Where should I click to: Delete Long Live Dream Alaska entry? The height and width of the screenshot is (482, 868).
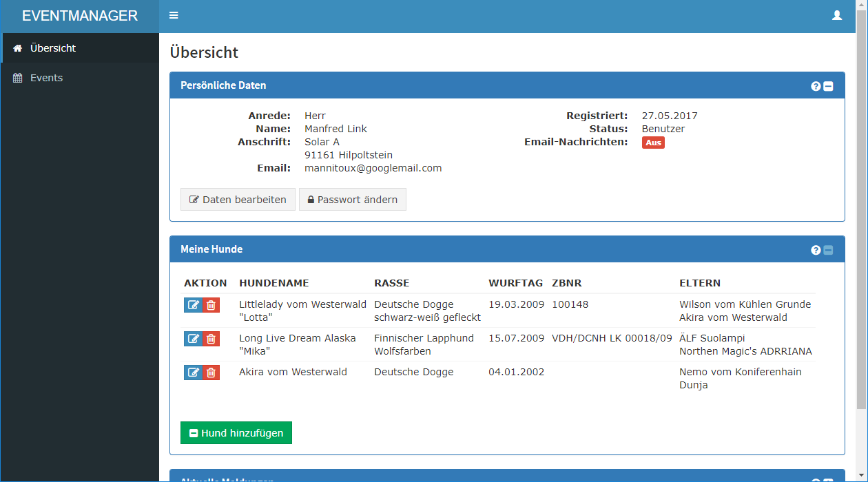pos(211,339)
